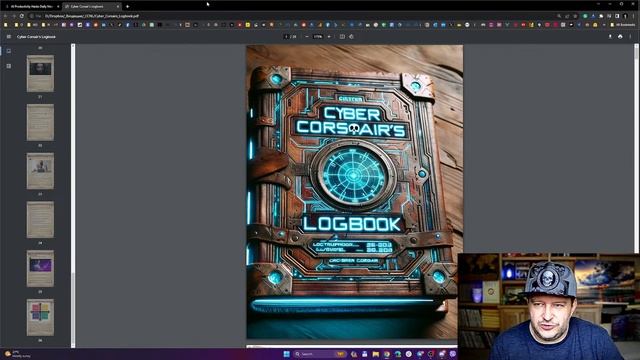Viewport: 640px width, 360px height.
Task: Open the Windows Start menu
Action: [286, 354]
